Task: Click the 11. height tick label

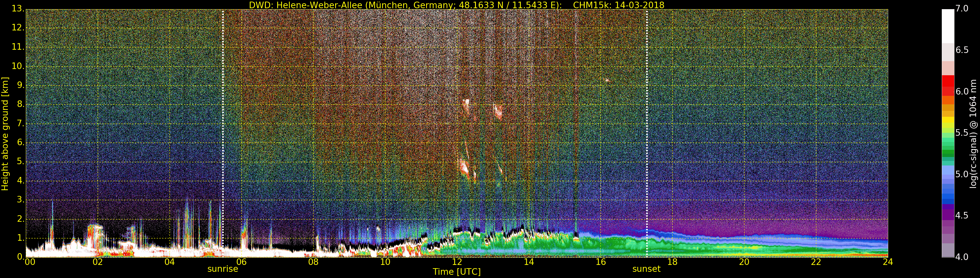Action: click(18, 47)
